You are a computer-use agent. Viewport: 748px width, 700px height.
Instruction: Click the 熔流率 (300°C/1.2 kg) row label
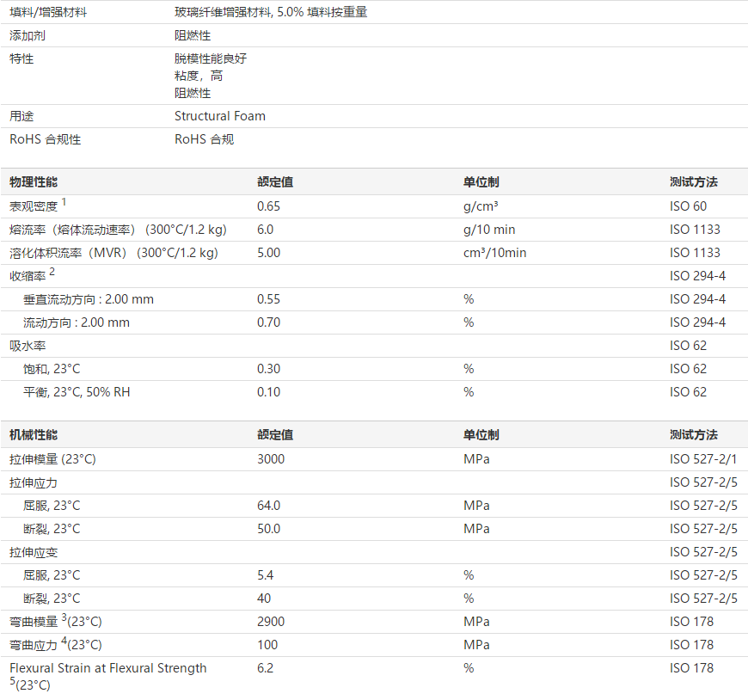[x=118, y=230]
